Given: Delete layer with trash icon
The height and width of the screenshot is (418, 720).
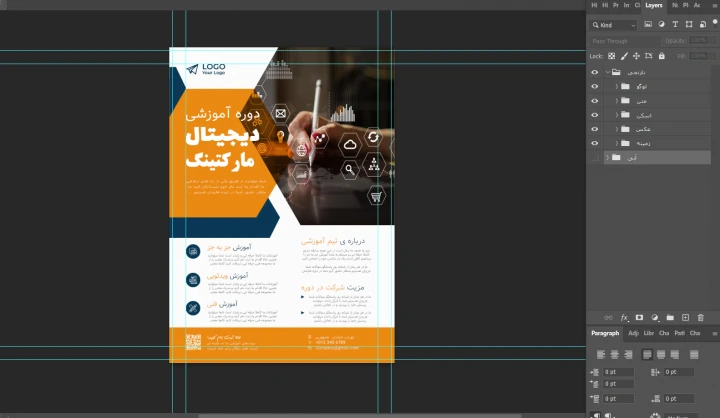Looking at the screenshot, I should [x=700, y=318].
